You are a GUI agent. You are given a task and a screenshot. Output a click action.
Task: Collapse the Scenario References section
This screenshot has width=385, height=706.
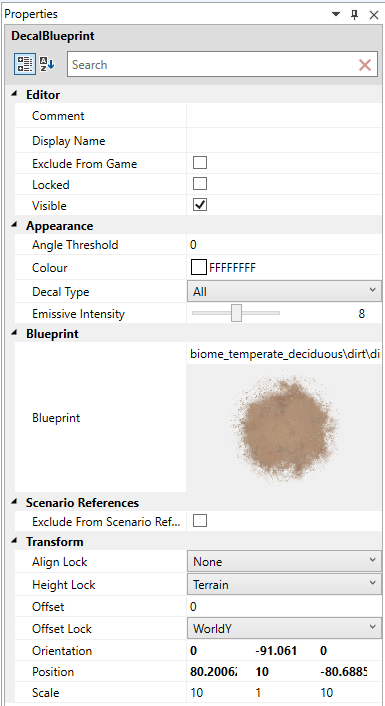click(14, 502)
